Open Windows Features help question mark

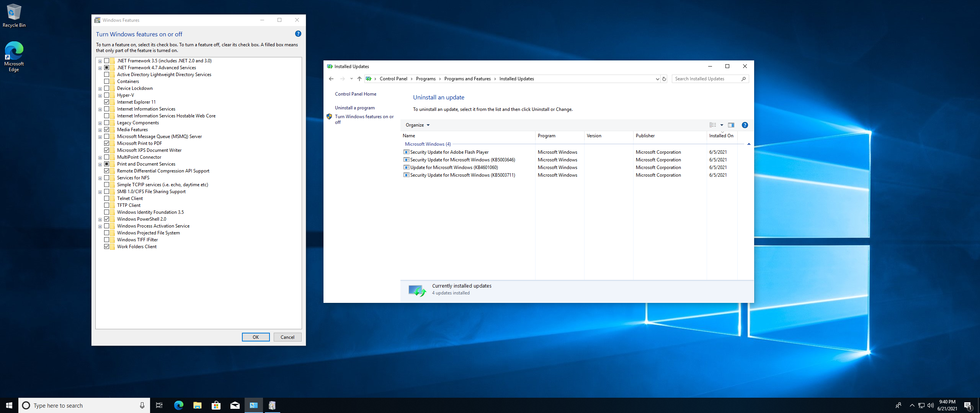click(x=298, y=34)
